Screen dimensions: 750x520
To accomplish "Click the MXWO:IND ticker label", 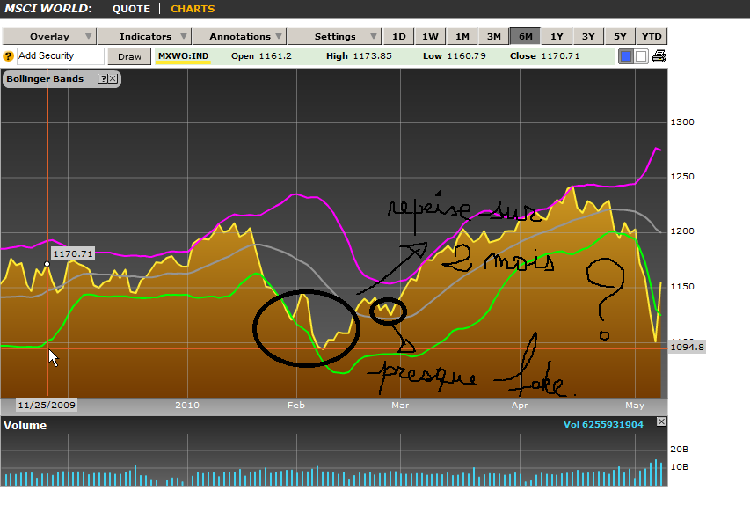I will coord(183,56).
